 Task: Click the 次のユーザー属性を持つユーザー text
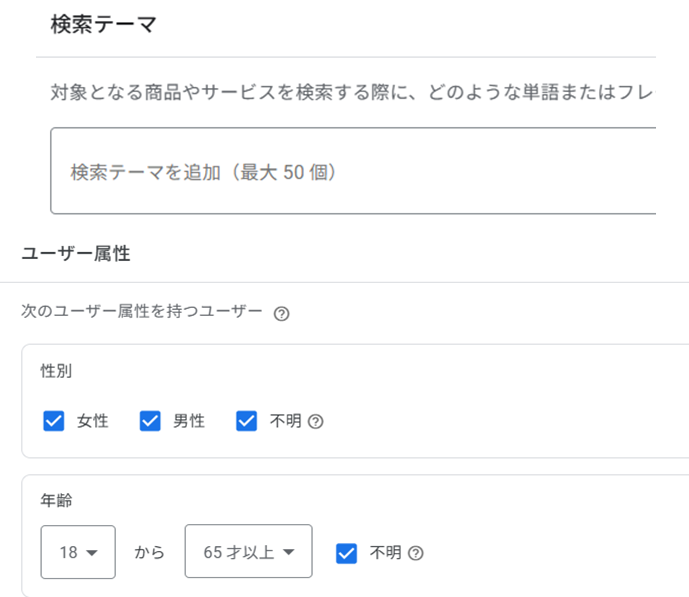[142, 313]
